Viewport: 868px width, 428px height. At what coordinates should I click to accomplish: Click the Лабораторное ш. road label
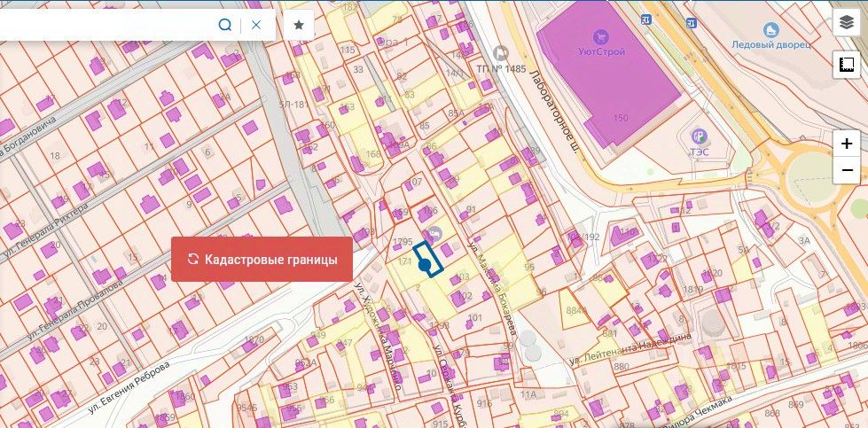pyautogui.click(x=554, y=111)
